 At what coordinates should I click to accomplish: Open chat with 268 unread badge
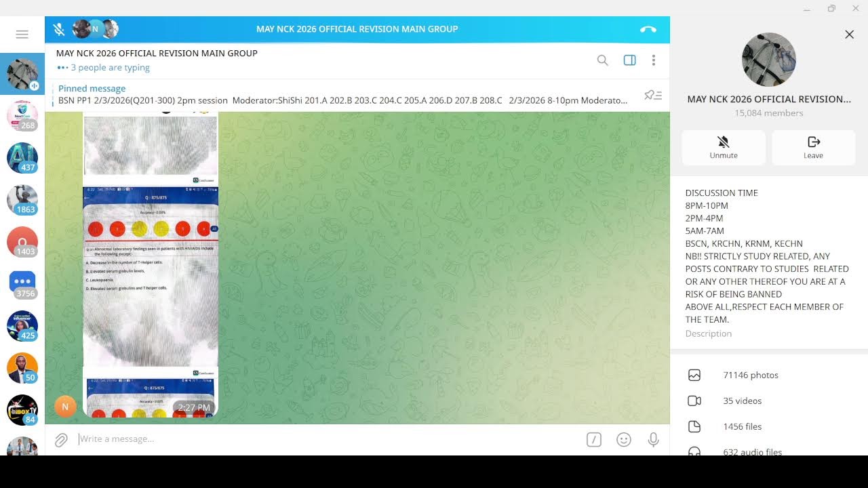pyautogui.click(x=22, y=116)
